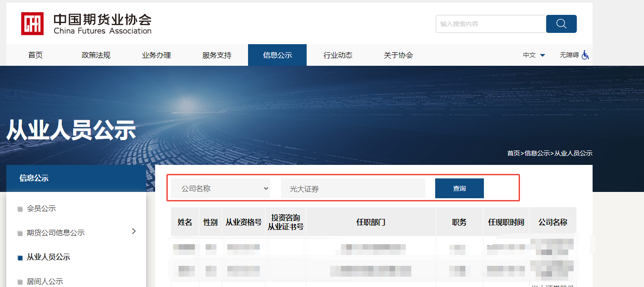
Task: Open the 中文 language dropdown
Action: tap(534, 55)
